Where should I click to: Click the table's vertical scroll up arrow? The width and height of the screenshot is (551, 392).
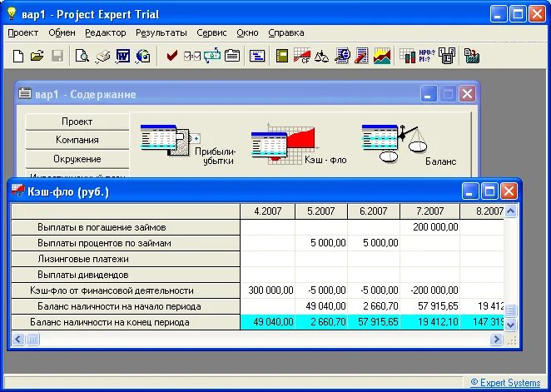[x=510, y=211]
